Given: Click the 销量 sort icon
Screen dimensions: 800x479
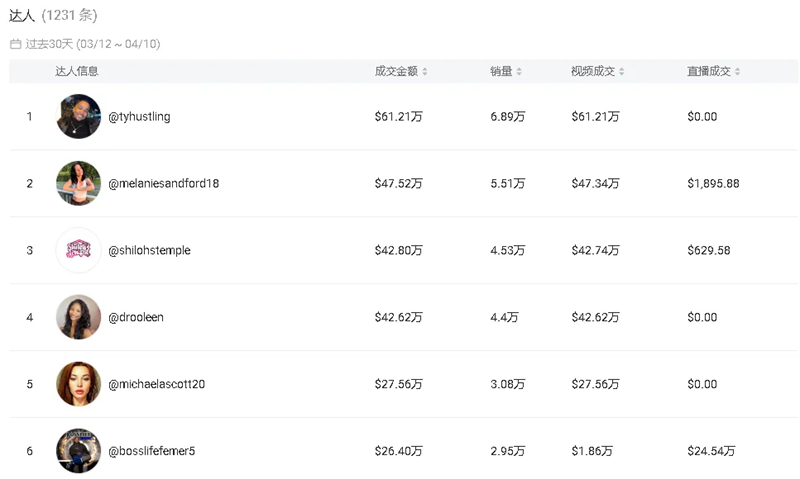Looking at the screenshot, I should 519,72.
